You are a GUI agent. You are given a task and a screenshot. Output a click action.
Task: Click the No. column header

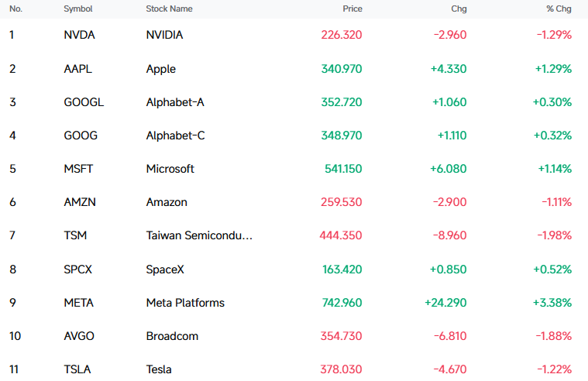pos(15,9)
